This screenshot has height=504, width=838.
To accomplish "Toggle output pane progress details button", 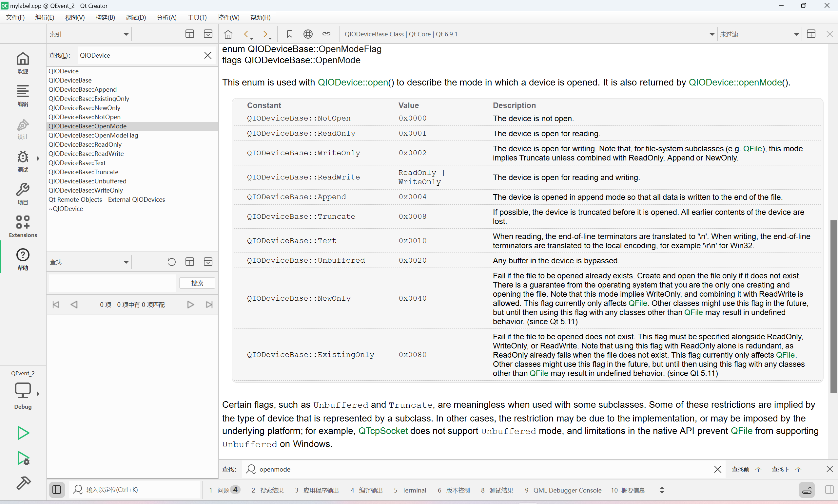I will tap(807, 490).
